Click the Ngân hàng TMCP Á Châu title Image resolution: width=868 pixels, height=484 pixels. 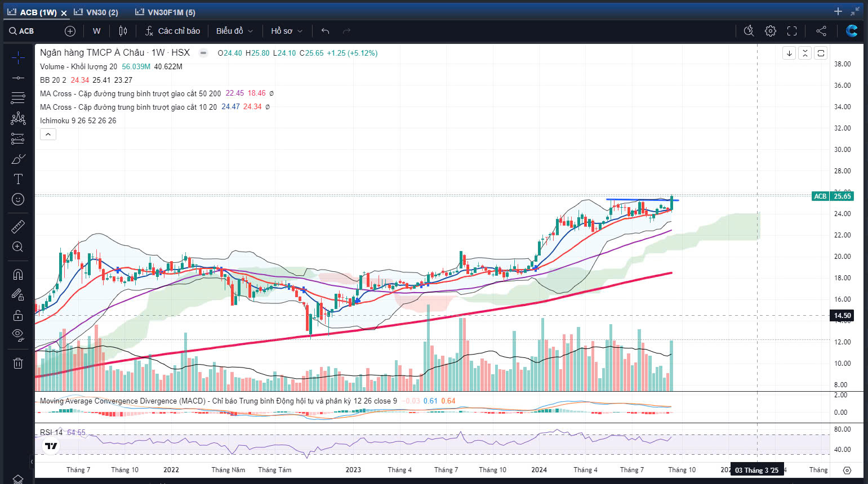[115, 52]
